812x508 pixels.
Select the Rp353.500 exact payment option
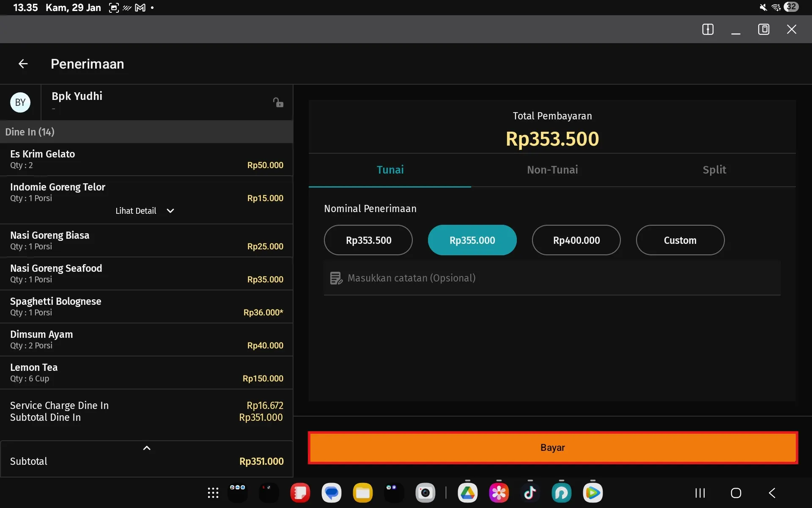pyautogui.click(x=368, y=240)
